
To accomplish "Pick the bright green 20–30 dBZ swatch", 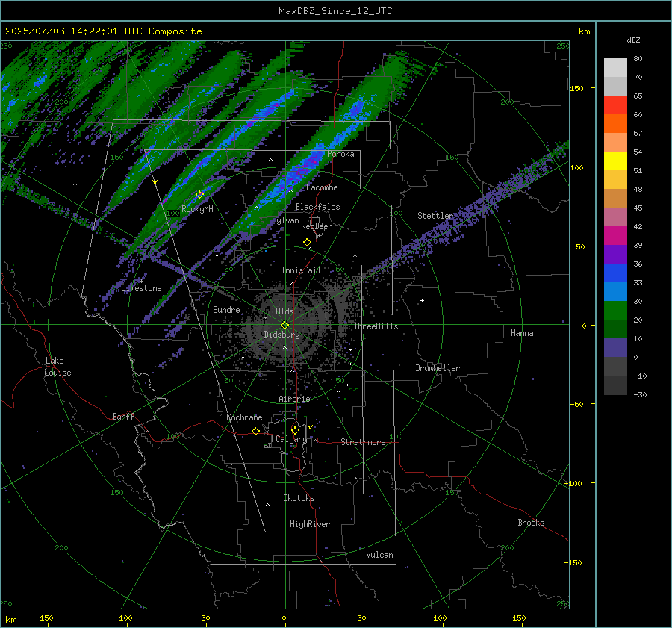I will point(615,311).
